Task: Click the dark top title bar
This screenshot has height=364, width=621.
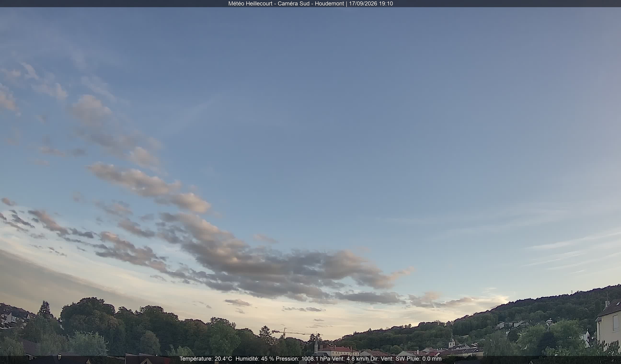Action: [310, 3]
